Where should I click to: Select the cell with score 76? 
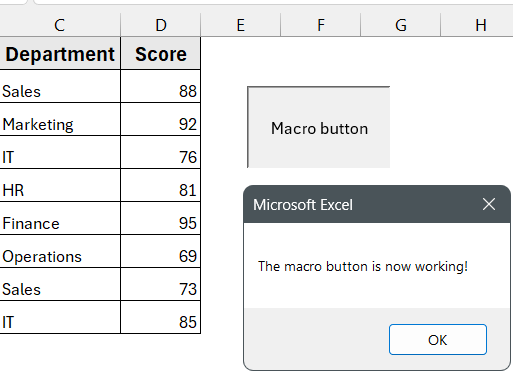point(161,152)
